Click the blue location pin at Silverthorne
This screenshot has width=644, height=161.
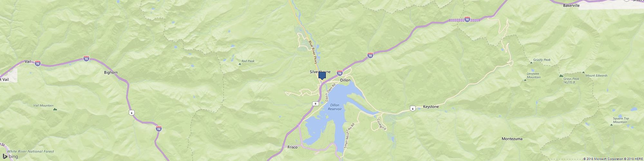(322, 76)
